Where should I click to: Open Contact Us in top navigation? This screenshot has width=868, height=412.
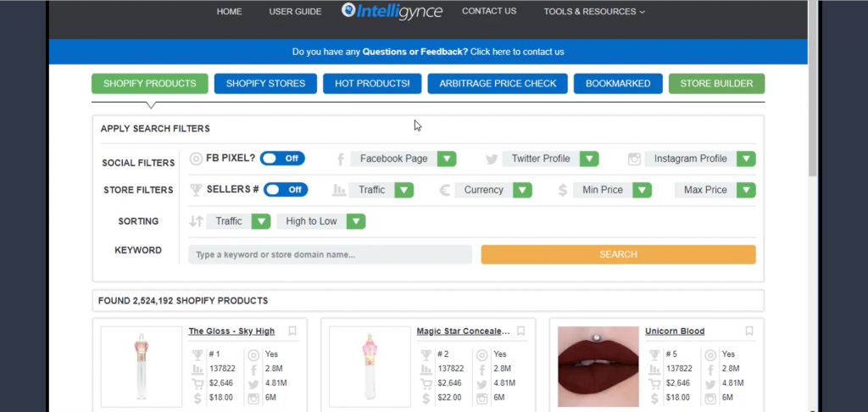[x=489, y=11]
